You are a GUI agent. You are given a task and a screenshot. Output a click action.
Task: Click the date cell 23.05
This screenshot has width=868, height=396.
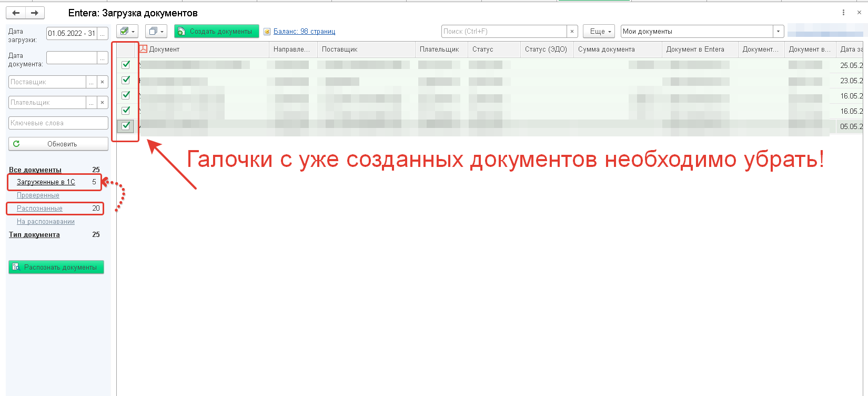pos(851,81)
